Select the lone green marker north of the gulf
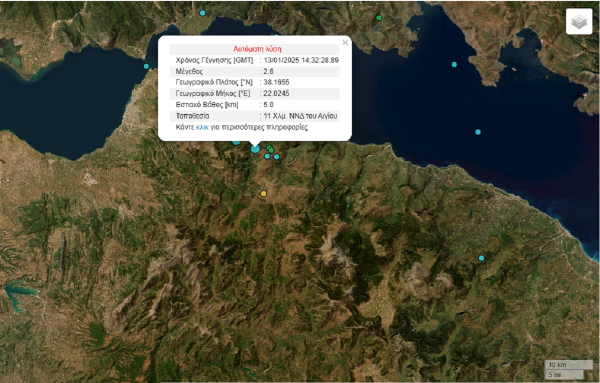 tap(379, 18)
